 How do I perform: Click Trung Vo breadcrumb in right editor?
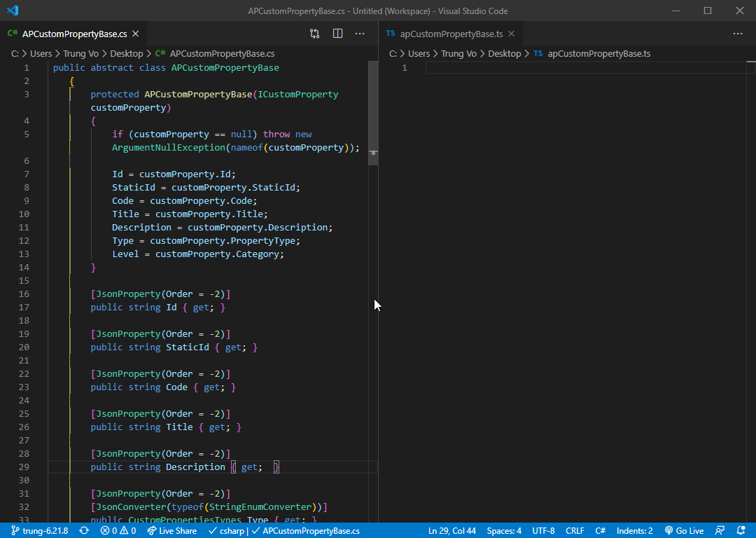pos(458,53)
